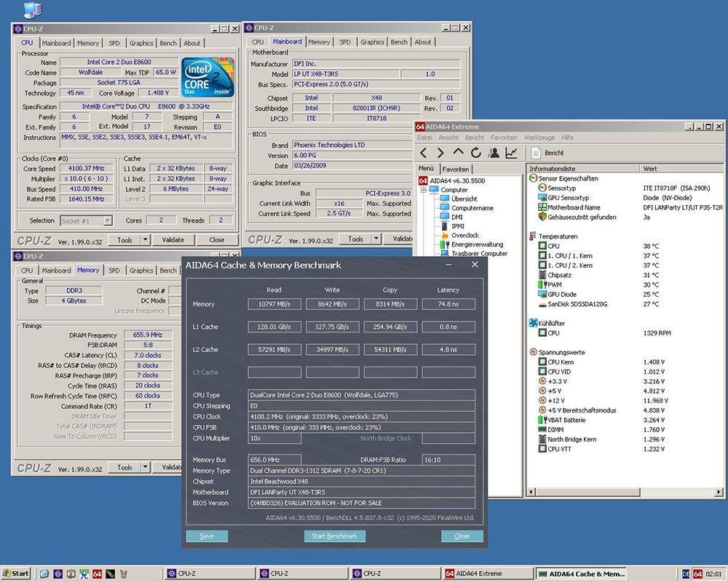Select the North Bridge Kern voltage row
This screenshot has height=582, width=728.
626,439
